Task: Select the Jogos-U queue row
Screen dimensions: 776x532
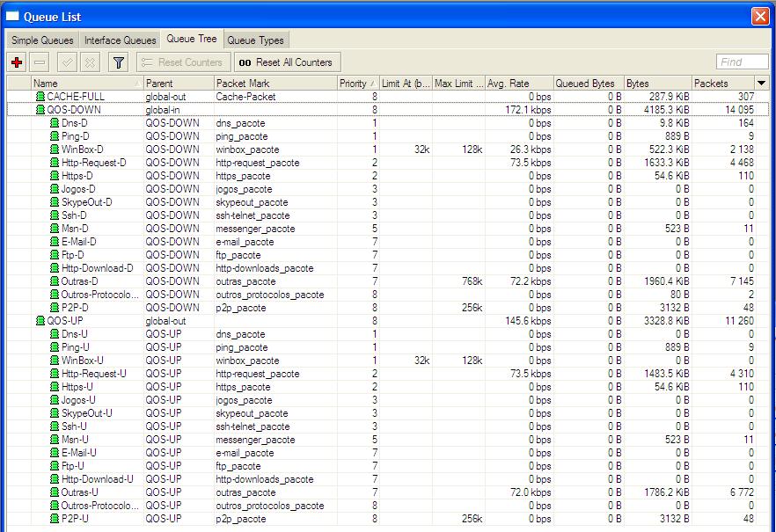Action: tap(388, 400)
